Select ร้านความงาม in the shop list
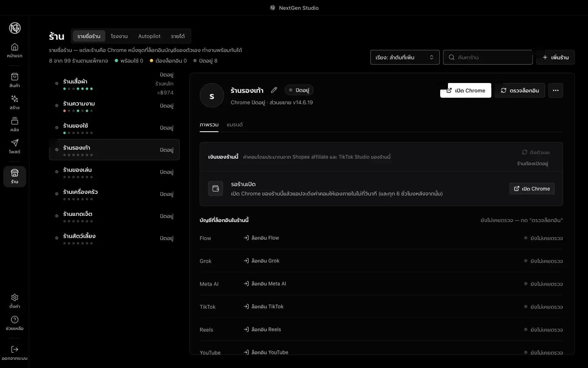The height and width of the screenshot is (368, 588). click(x=114, y=105)
